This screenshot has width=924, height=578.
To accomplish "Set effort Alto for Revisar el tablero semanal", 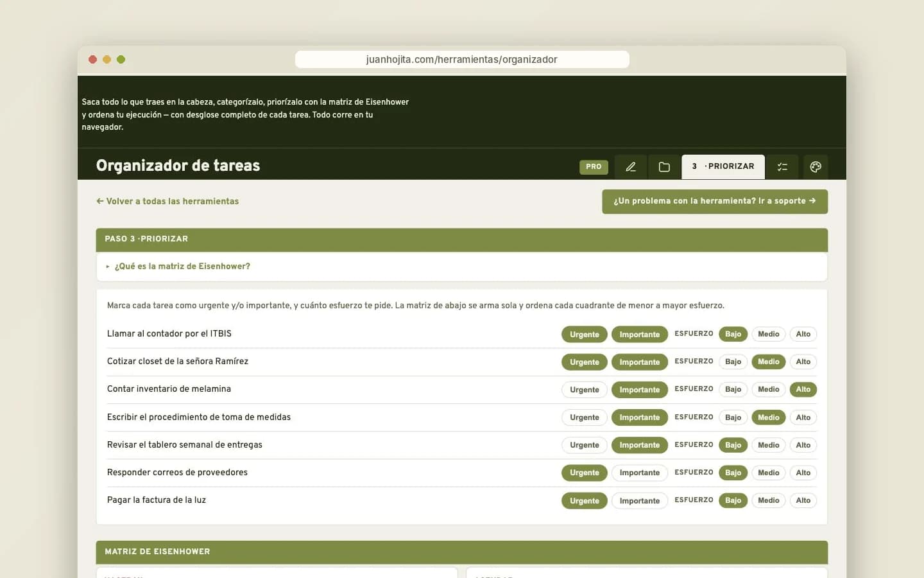I will pos(803,445).
